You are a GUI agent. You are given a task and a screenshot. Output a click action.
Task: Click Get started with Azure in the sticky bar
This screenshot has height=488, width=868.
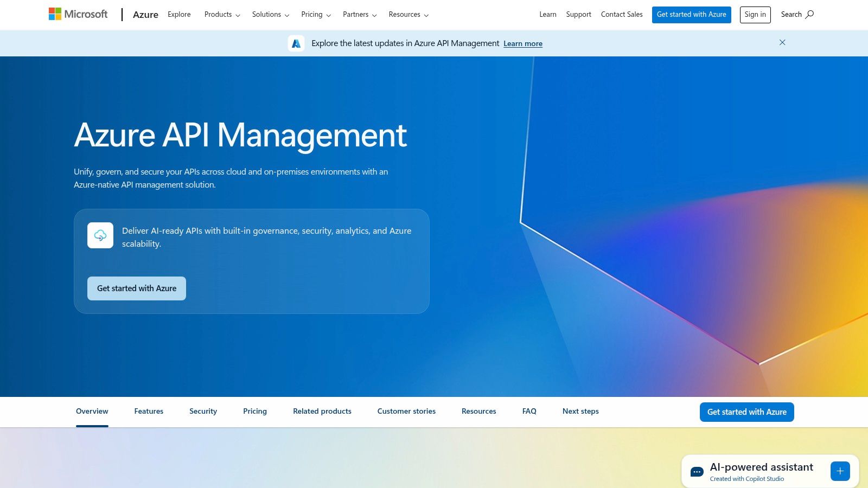click(747, 412)
